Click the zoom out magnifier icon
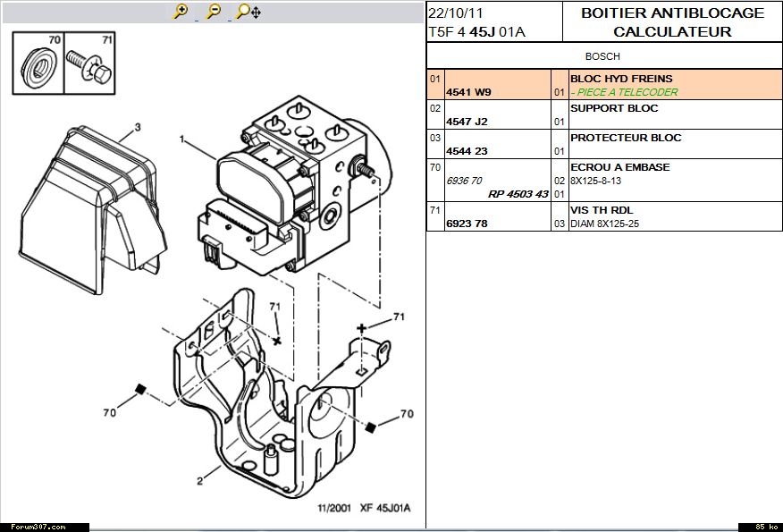 [213, 12]
